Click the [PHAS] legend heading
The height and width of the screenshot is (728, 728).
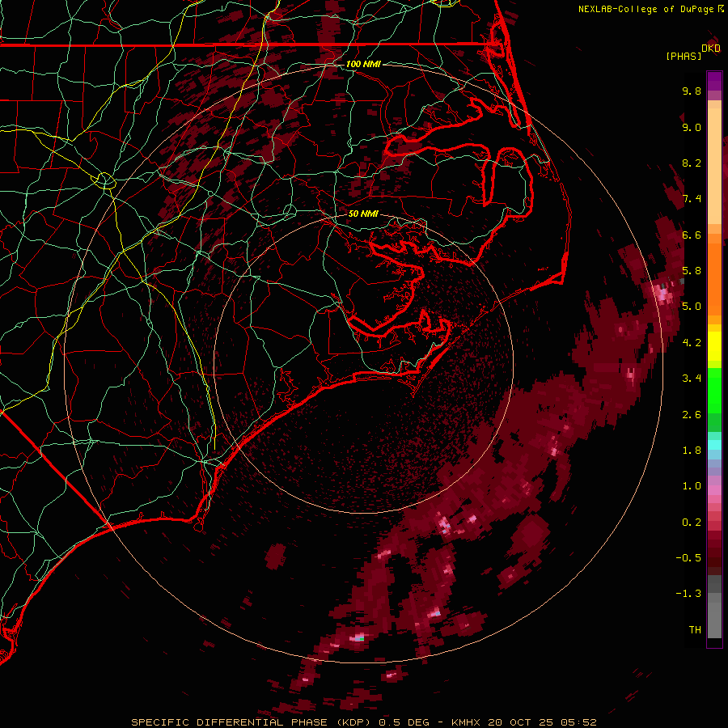pos(684,56)
